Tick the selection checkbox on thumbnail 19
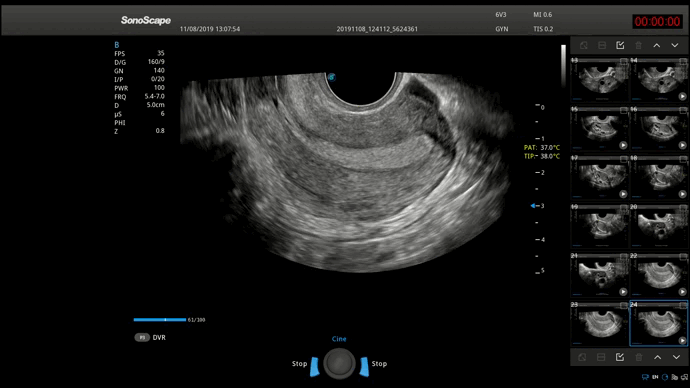Screen dimensions: 690x388 click(x=624, y=208)
